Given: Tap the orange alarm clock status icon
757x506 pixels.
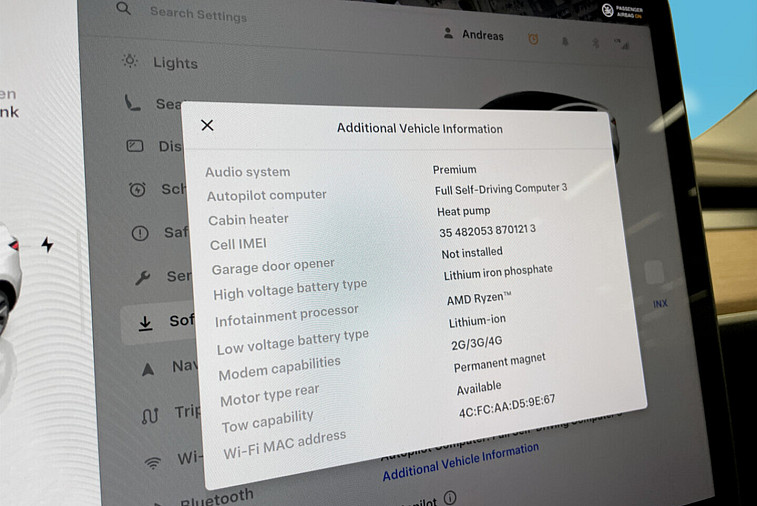Looking at the screenshot, I should pos(533,39).
